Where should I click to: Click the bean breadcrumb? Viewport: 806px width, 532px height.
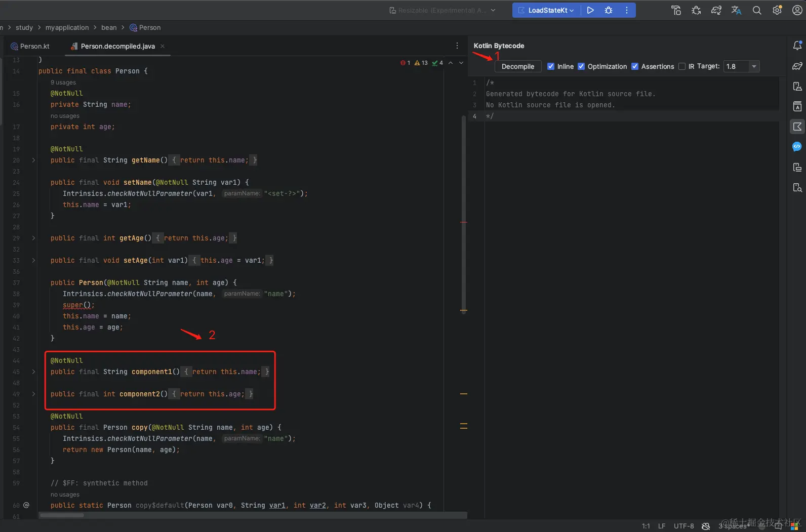pyautogui.click(x=109, y=27)
